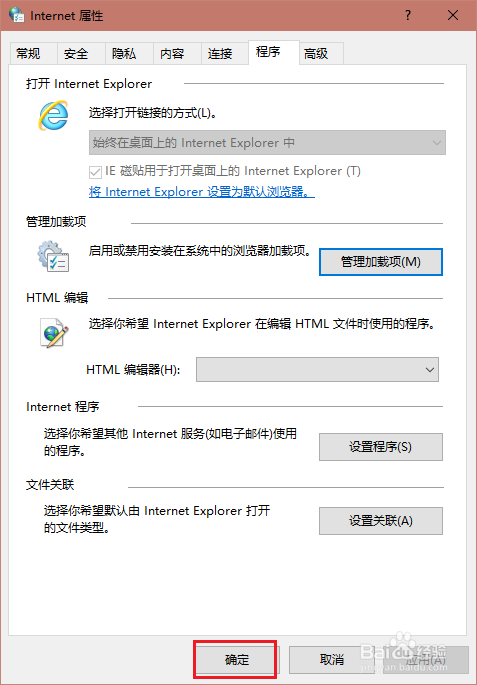The height and width of the screenshot is (685, 477).
Task: Click the manage add-ons gear icon
Action: [53, 256]
